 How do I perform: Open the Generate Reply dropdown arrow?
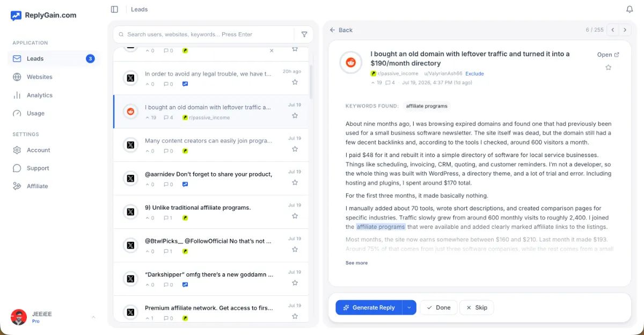(x=409, y=308)
